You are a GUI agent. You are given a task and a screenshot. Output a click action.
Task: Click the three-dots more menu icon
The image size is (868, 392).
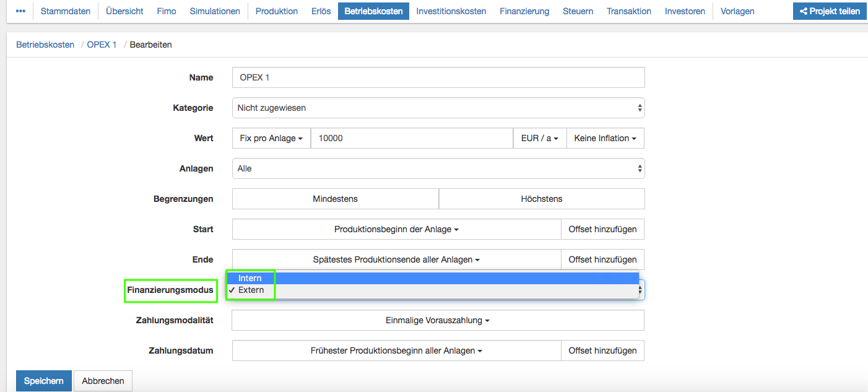[20, 11]
